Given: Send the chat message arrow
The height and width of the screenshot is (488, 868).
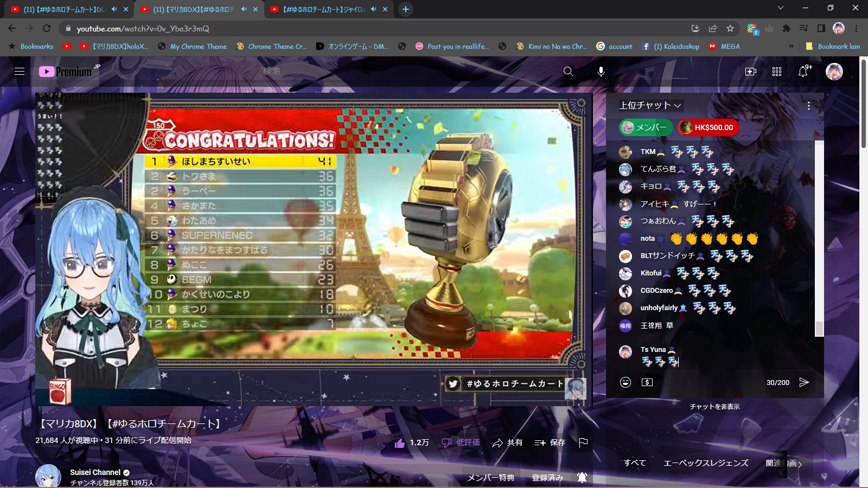Looking at the screenshot, I should pos(804,382).
